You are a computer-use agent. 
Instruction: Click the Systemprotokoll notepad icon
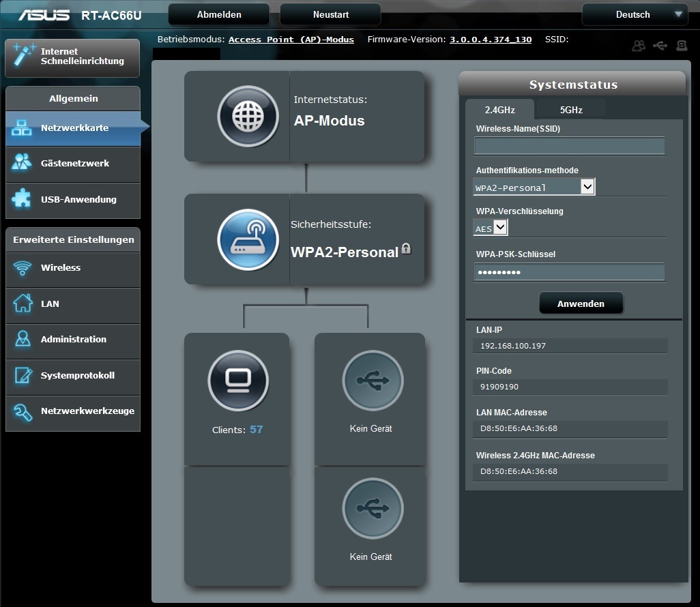click(23, 375)
